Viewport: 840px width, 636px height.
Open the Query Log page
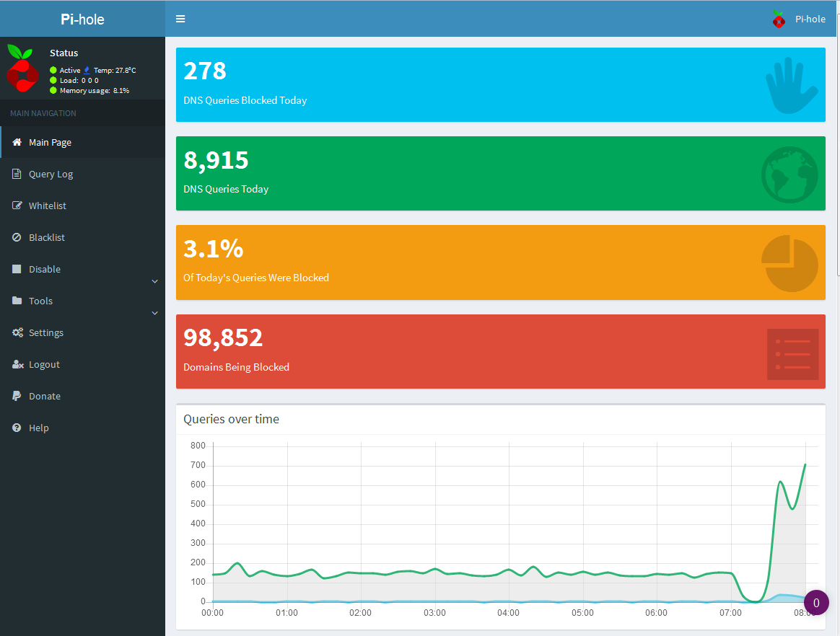pos(51,174)
